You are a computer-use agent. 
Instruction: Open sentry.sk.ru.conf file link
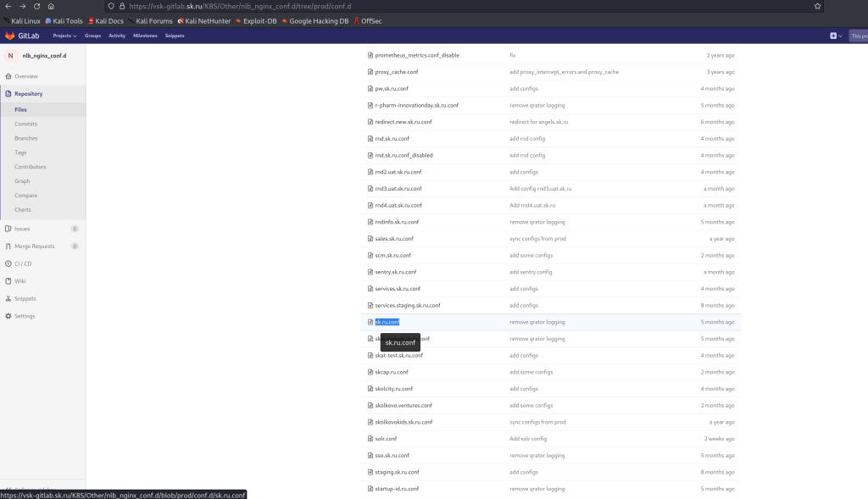pyautogui.click(x=395, y=272)
